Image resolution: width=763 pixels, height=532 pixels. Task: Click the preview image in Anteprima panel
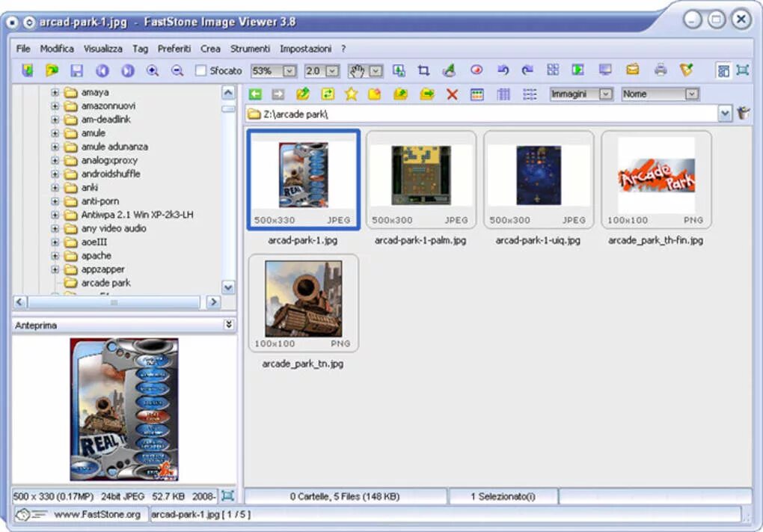(x=124, y=409)
